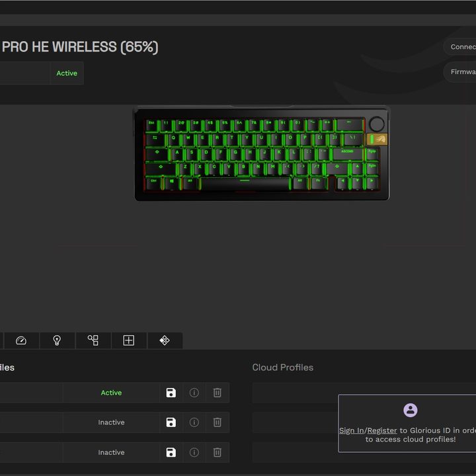Delete the last Inactive profile

point(218,452)
